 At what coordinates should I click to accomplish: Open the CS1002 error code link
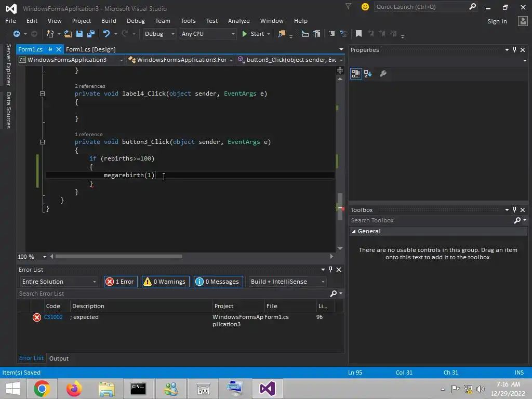click(x=54, y=317)
